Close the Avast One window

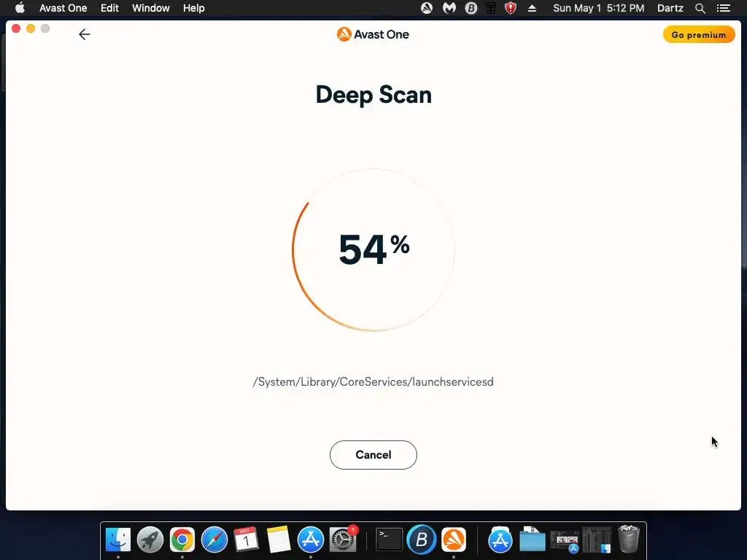pyautogui.click(x=16, y=28)
